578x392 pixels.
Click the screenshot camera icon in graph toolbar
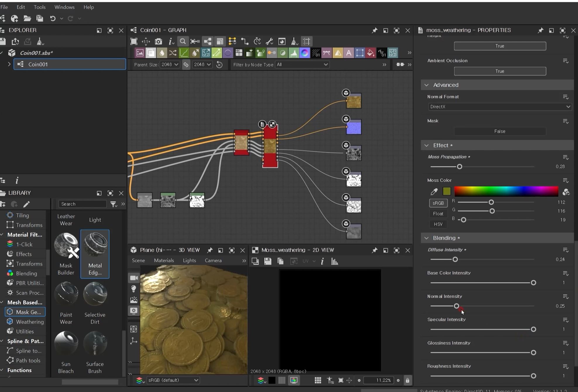coord(158,42)
